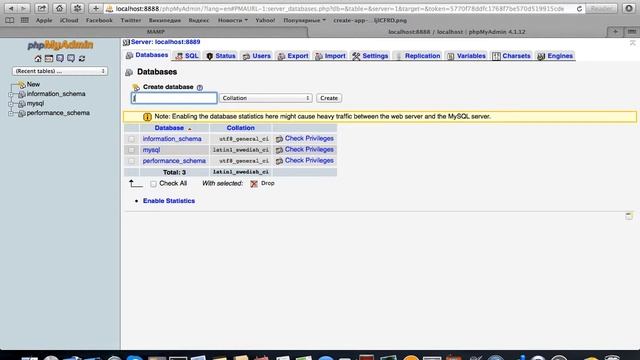The image size is (640, 360).
Task: Switch to the SQL tab
Action: click(x=187, y=56)
